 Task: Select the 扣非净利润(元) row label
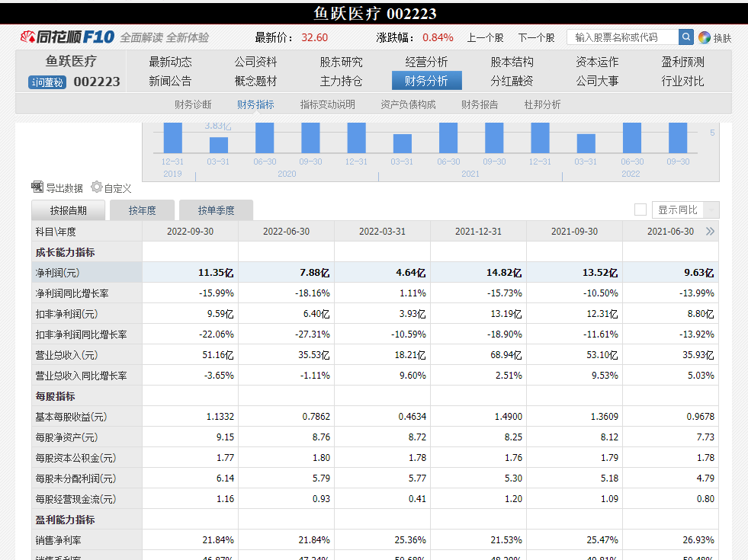(67, 314)
